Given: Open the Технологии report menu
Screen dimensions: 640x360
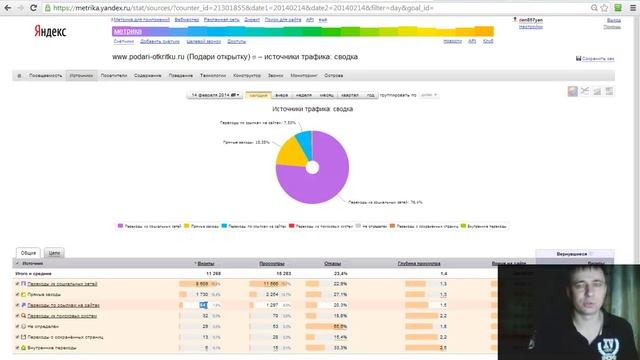Looking at the screenshot, I should 213,76.
